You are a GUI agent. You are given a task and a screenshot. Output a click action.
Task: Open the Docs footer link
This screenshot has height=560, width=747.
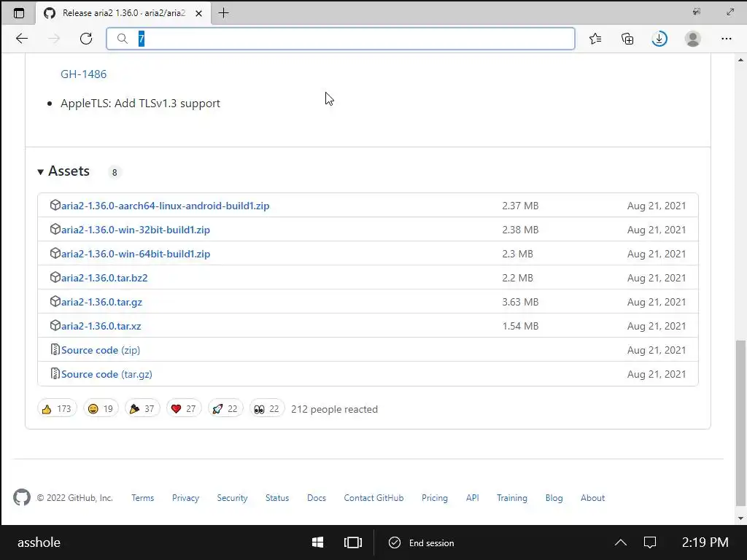[x=317, y=497]
